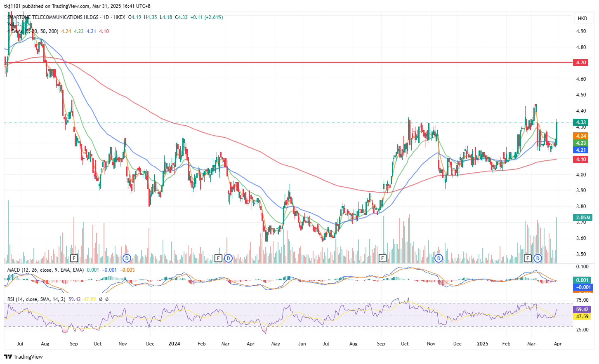
Task: Click the 4 EMAs indicator legend
Action: (x=33, y=31)
